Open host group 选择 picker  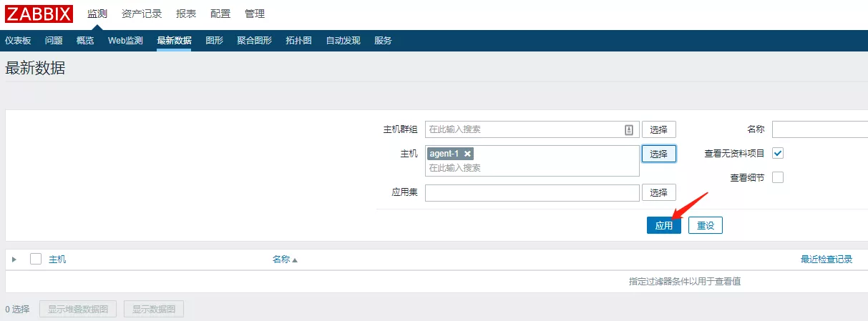[x=658, y=129]
